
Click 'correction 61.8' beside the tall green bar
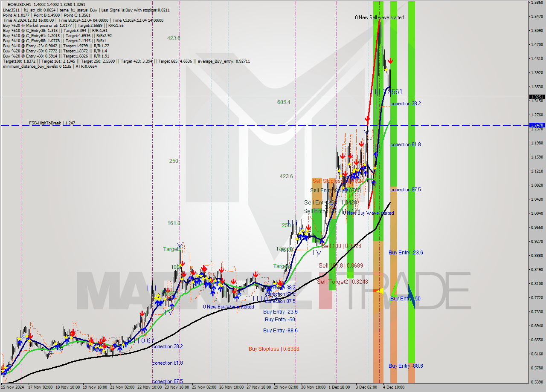[406, 144]
